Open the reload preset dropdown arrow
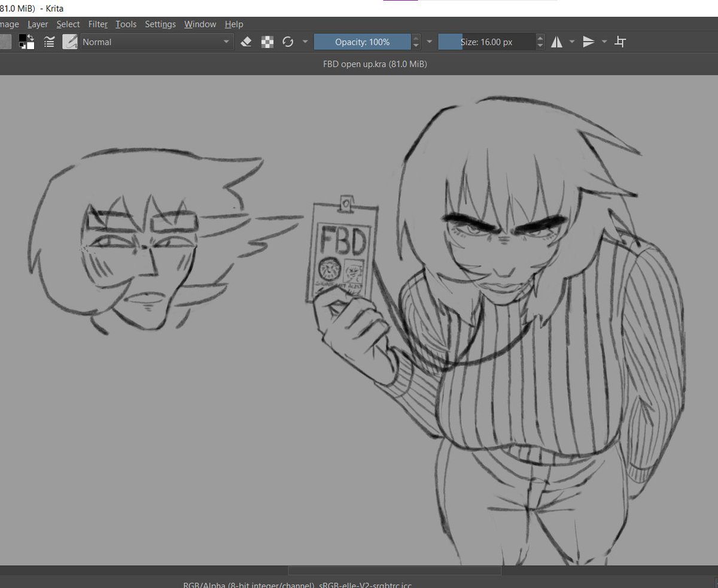The image size is (718, 588). click(305, 42)
